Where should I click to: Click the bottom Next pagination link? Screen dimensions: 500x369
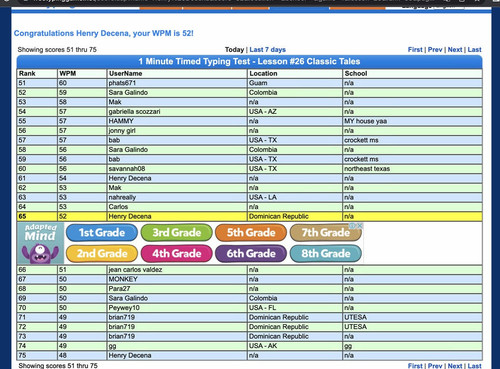tap(455, 366)
